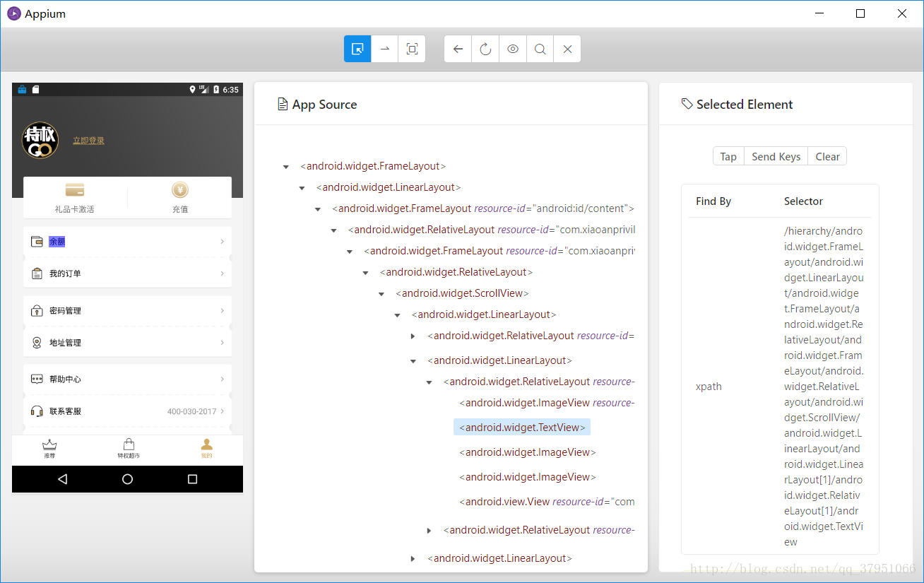The height and width of the screenshot is (583, 924).
Task: Expand the bottom LinearLayout node arrow
Action: coord(413,559)
